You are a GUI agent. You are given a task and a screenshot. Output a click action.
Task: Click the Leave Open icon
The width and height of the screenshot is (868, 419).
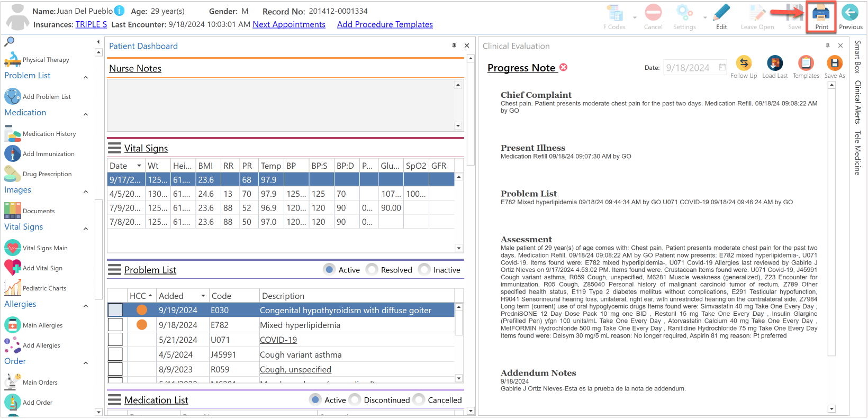(x=757, y=13)
